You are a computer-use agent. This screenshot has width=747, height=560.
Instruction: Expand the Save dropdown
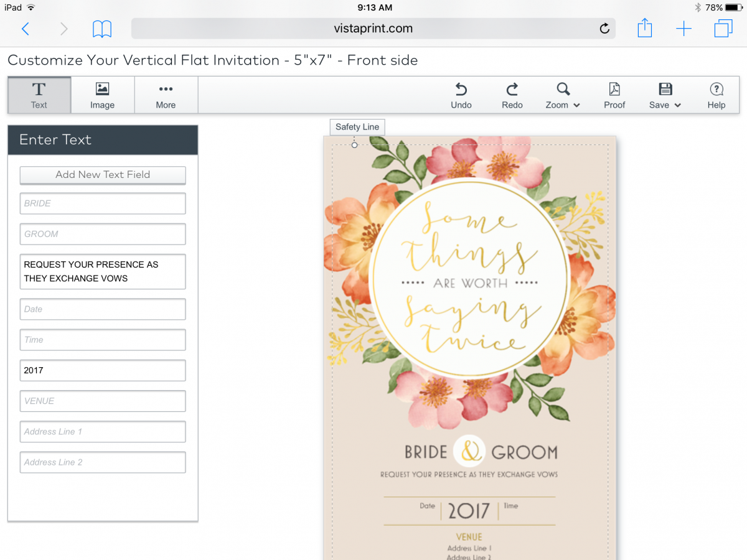665,95
